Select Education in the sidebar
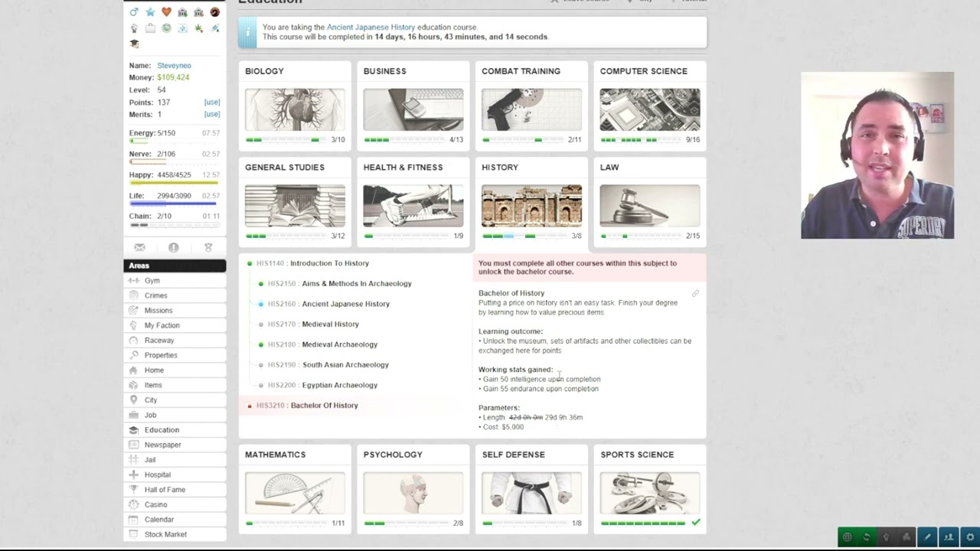 175,430
